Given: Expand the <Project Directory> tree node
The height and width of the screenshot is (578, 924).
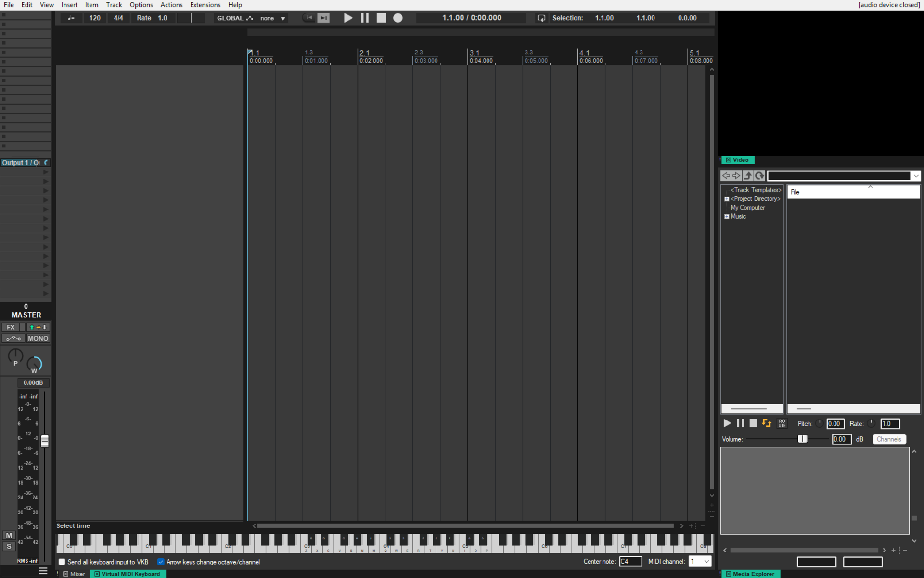Looking at the screenshot, I should click(727, 199).
